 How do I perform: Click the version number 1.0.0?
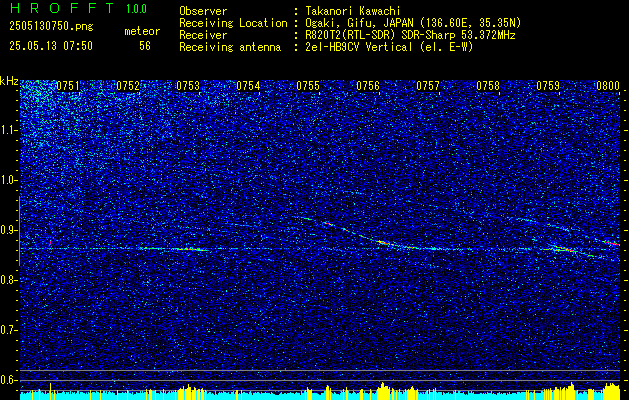point(136,9)
